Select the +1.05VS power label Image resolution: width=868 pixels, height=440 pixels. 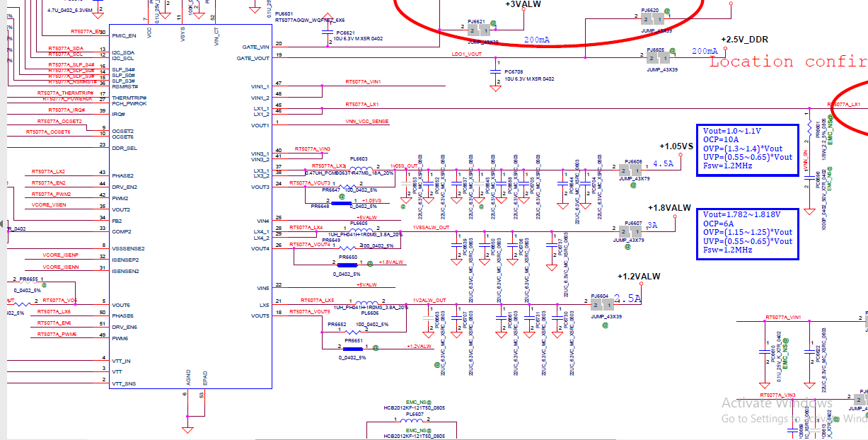coord(676,146)
